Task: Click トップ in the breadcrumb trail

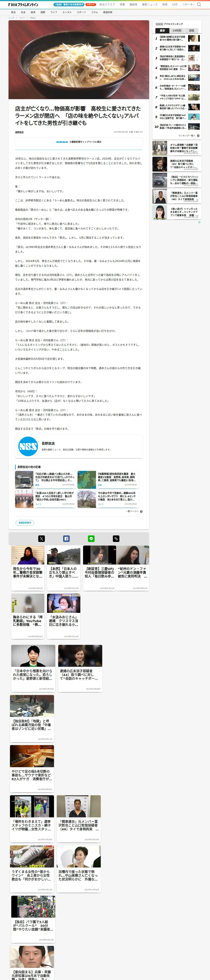Action: pyautogui.click(x=11, y=18)
